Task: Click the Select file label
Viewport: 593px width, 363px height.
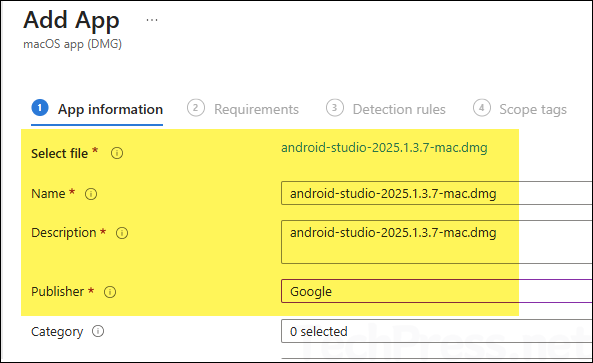Action: (x=59, y=154)
